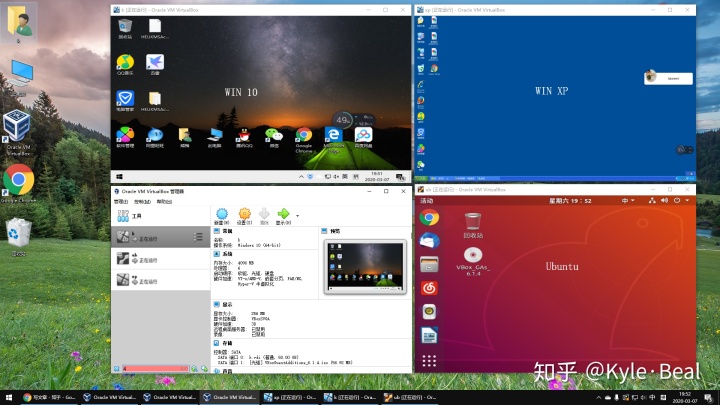
Task: Open the Xunlei bird icon in Win 10 VM
Action: [155, 65]
